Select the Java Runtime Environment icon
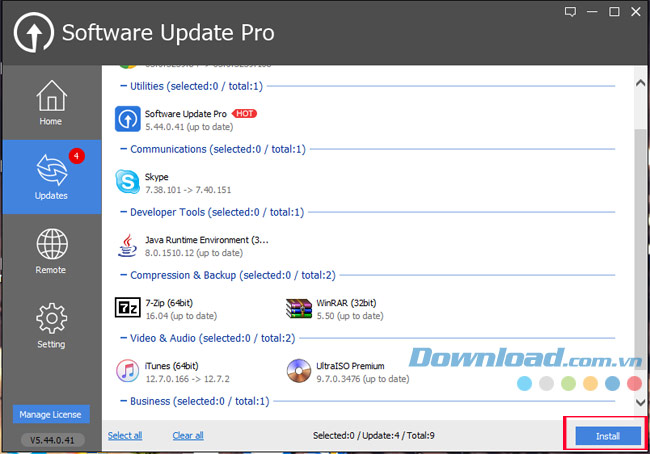The height and width of the screenshot is (454, 650). [127, 245]
